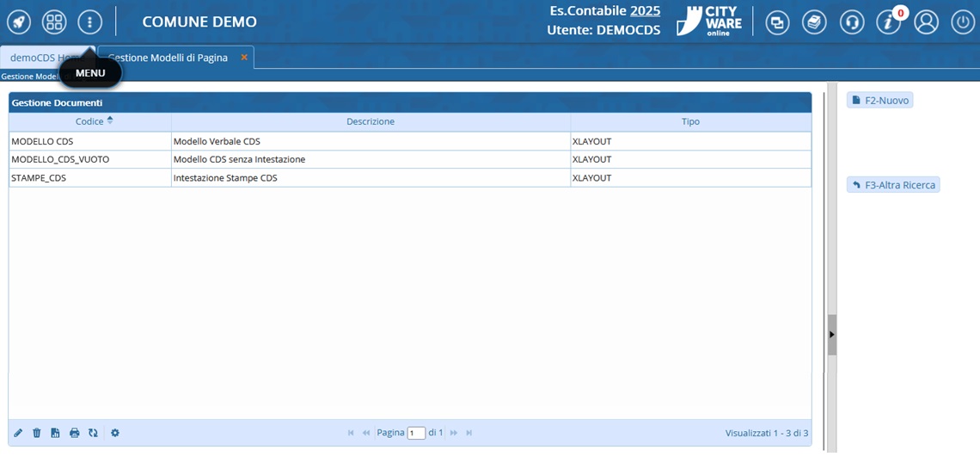Image resolution: width=980 pixels, height=475 pixels.
Task: Click the pencil edit icon in grid footer
Action: click(18, 433)
